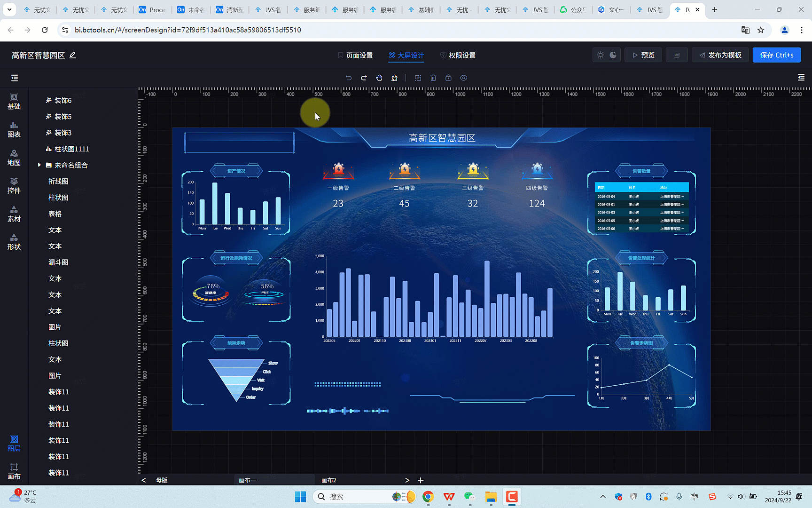Select the 一级告警 alarm icon
The width and height of the screenshot is (812, 508).
(x=338, y=171)
